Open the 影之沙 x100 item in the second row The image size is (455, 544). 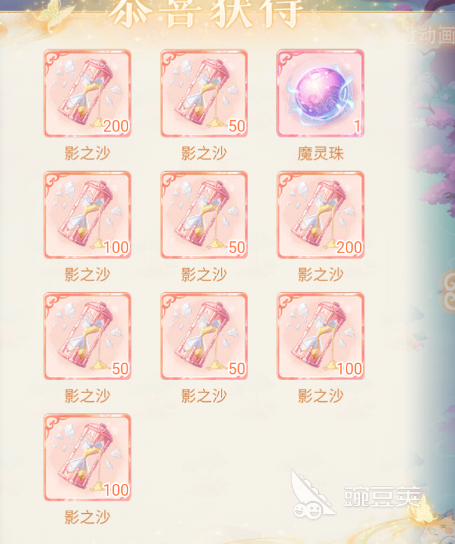(87, 214)
